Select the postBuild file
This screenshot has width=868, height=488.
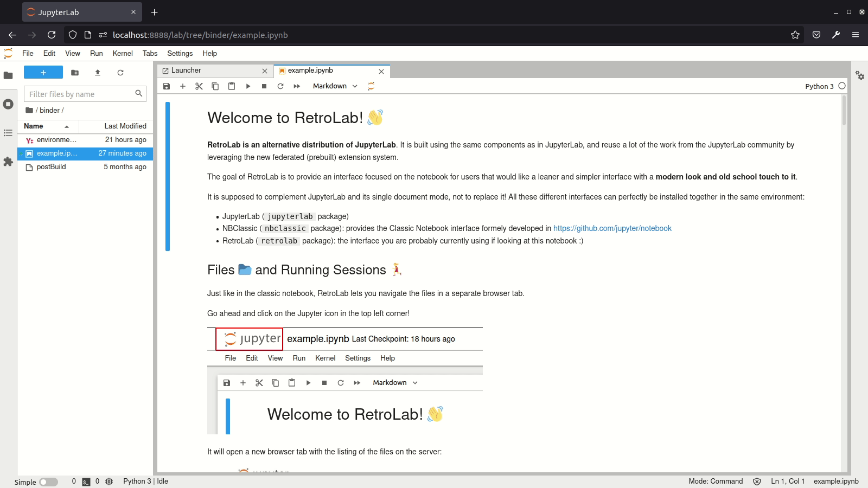pyautogui.click(x=85, y=167)
